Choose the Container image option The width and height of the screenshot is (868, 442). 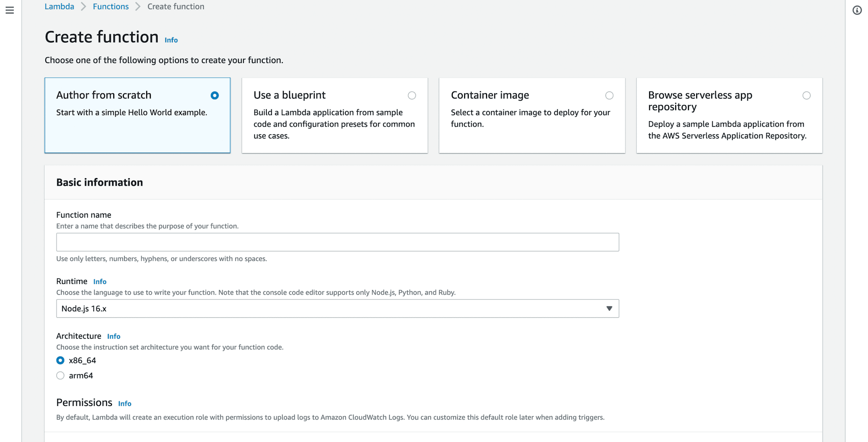pyautogui.click(x=609, y=96)
